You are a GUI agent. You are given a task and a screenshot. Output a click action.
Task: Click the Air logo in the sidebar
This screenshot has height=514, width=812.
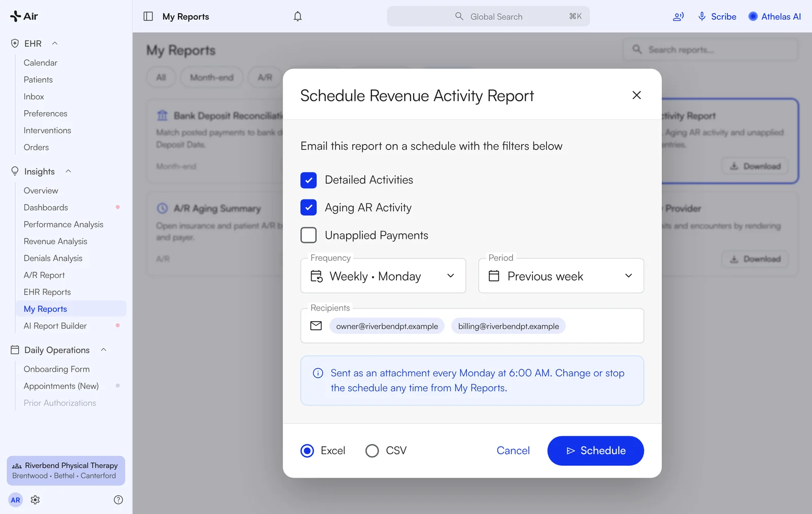[x=24, y=16]
